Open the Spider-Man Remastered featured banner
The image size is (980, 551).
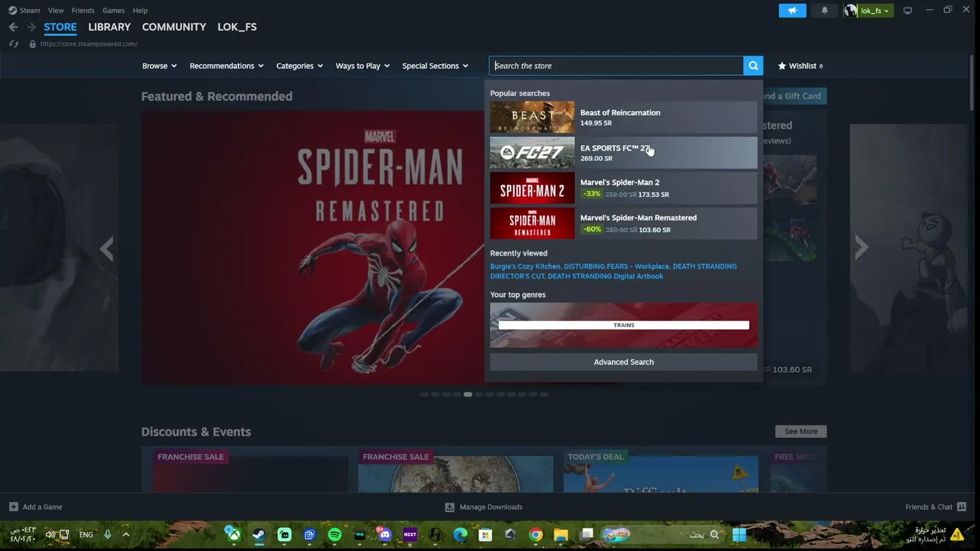[x=312, y=248]
